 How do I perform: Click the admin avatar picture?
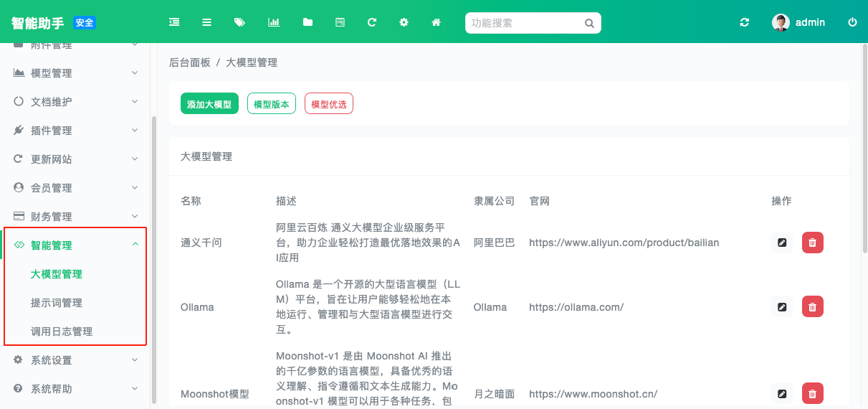[x=781, y=22]
